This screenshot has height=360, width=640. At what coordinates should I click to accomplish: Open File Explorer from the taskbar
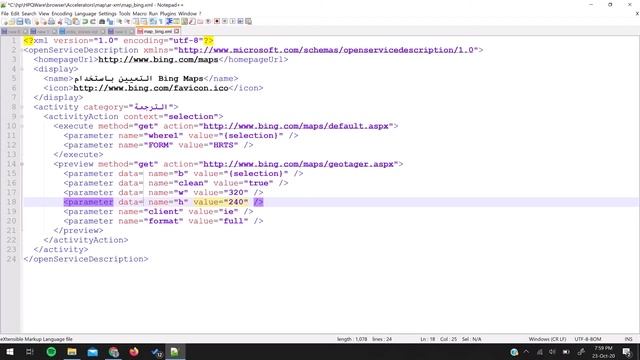(72, 352)
